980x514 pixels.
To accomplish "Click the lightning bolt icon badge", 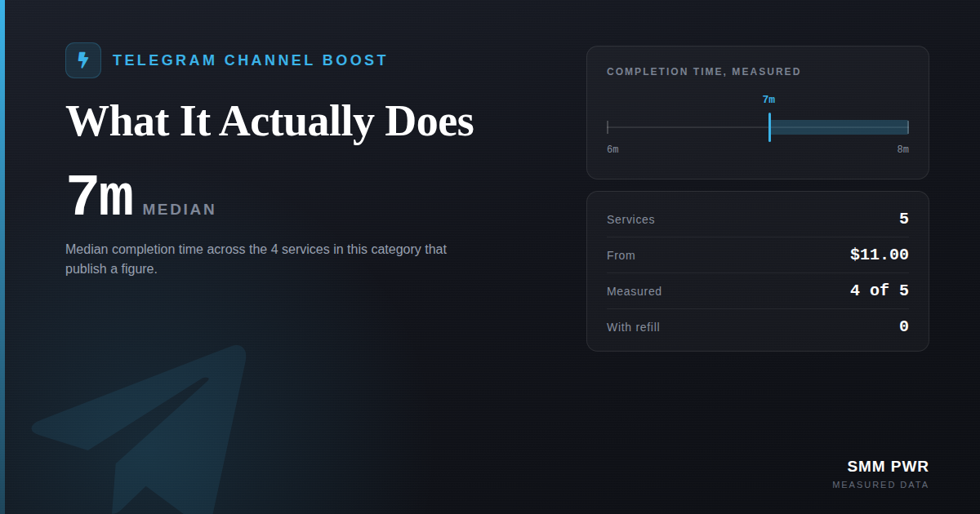I will pyautogui.click(x=83, y=60).
